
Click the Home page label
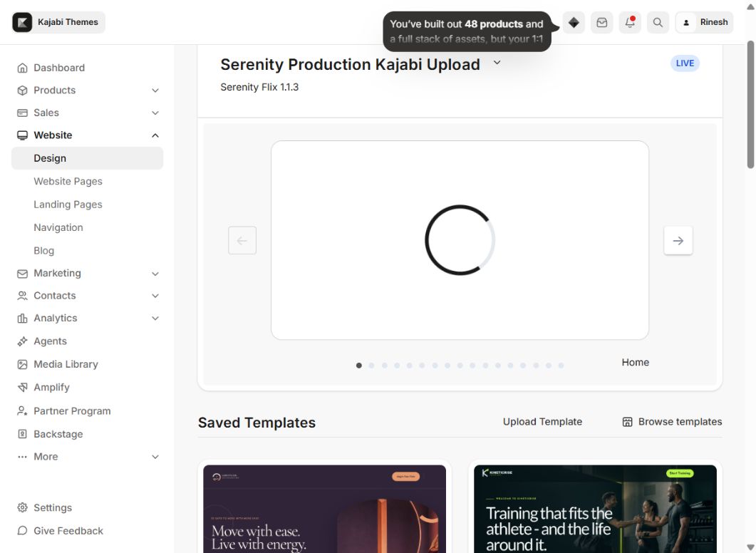[635, 363]
